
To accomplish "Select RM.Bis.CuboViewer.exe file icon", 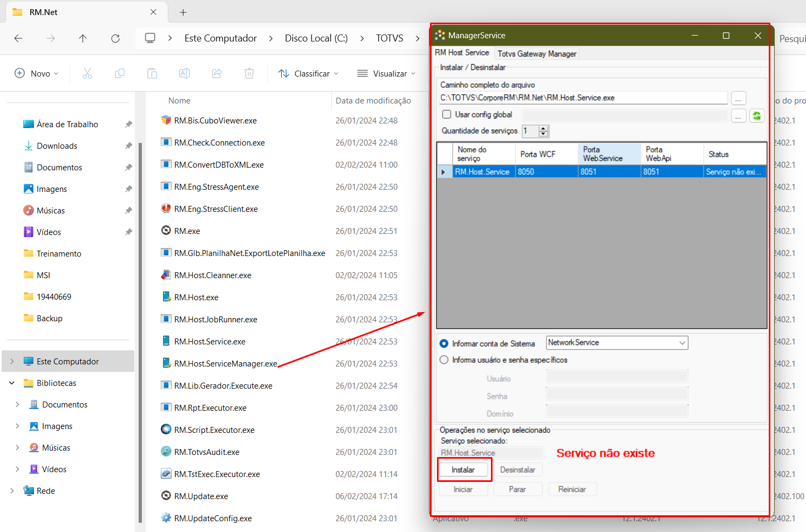I will coord(166,120).
